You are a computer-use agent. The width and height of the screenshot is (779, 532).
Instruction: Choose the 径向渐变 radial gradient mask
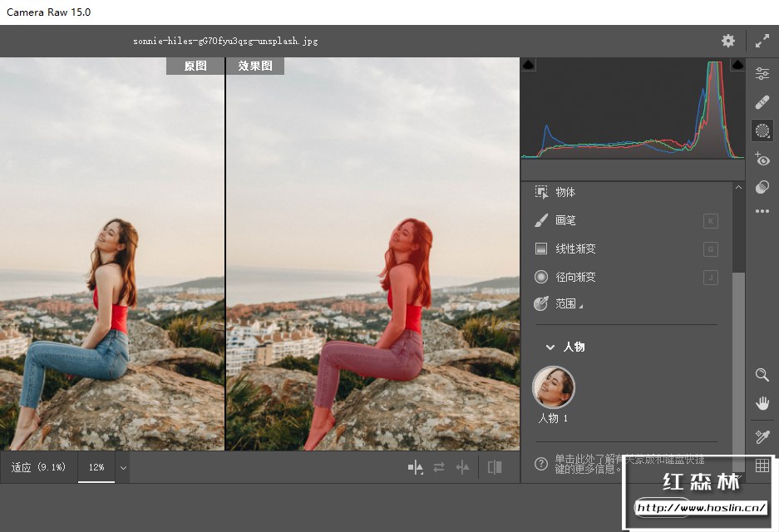coord(575,277)
